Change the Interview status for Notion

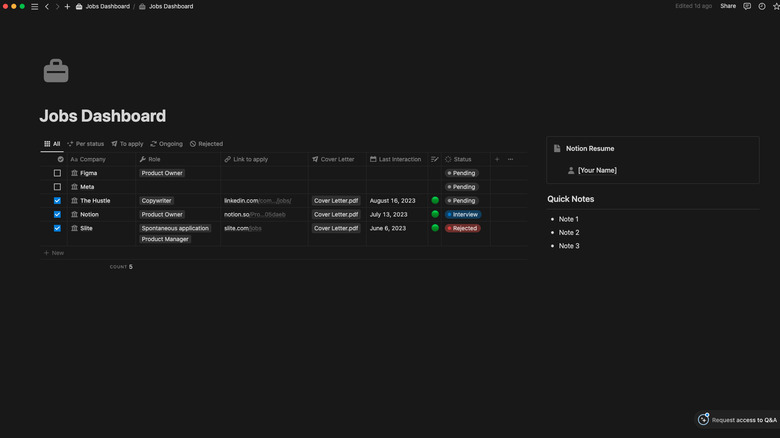[462, 214]
